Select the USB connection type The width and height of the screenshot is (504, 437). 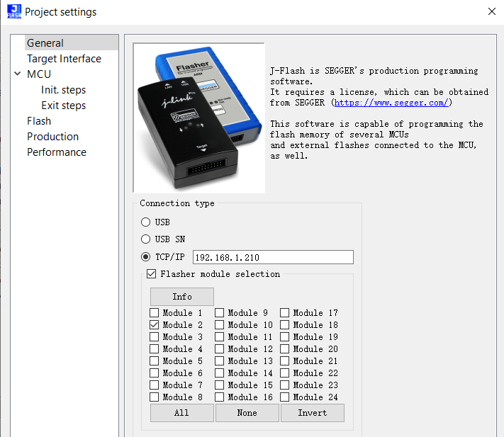(x=145, y=222)
